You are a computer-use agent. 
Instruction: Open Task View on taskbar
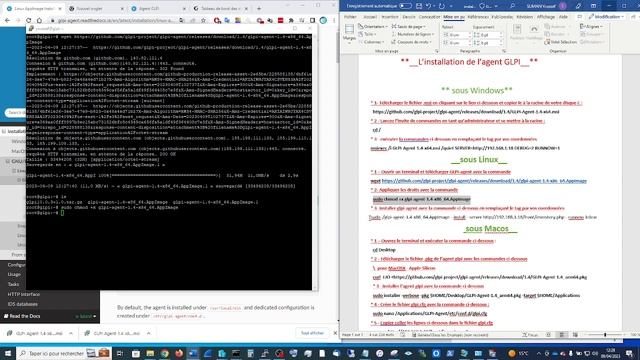click(x=120, y=353)
